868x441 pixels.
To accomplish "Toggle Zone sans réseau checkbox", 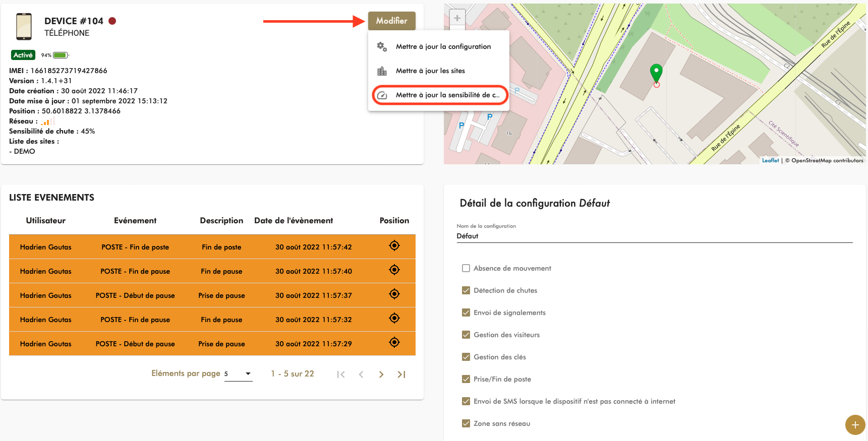I will [466, 423].
